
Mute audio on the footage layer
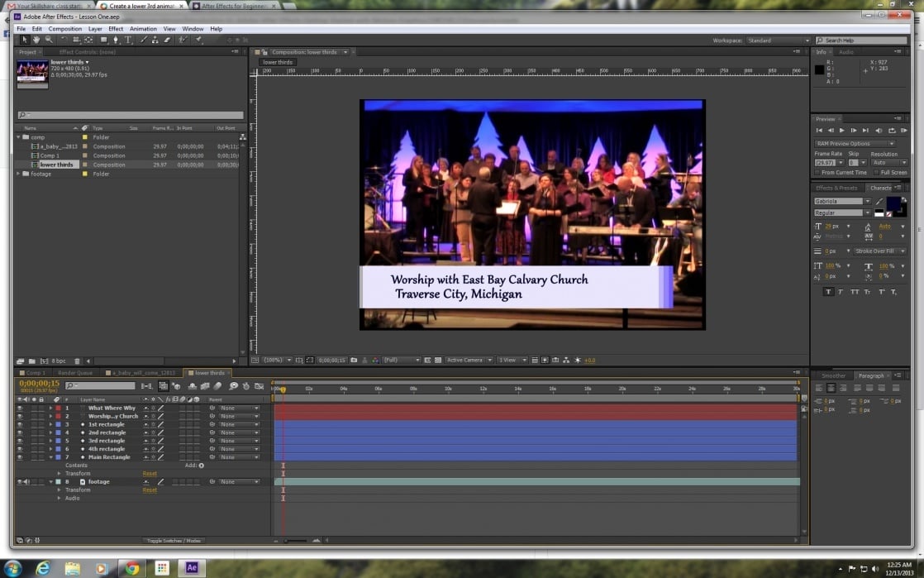tap(26, 481)
